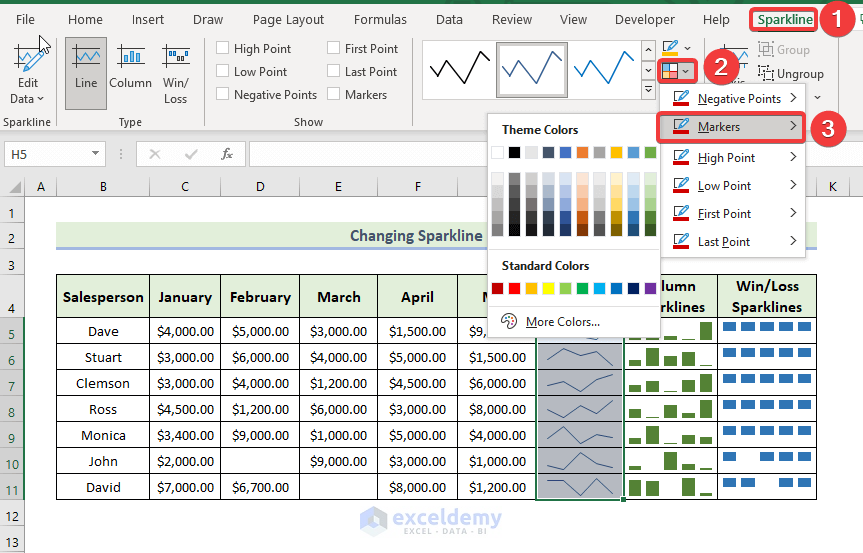Click the More Colors... link
This screenshot has width=863, height=553.
coord(562,322)
